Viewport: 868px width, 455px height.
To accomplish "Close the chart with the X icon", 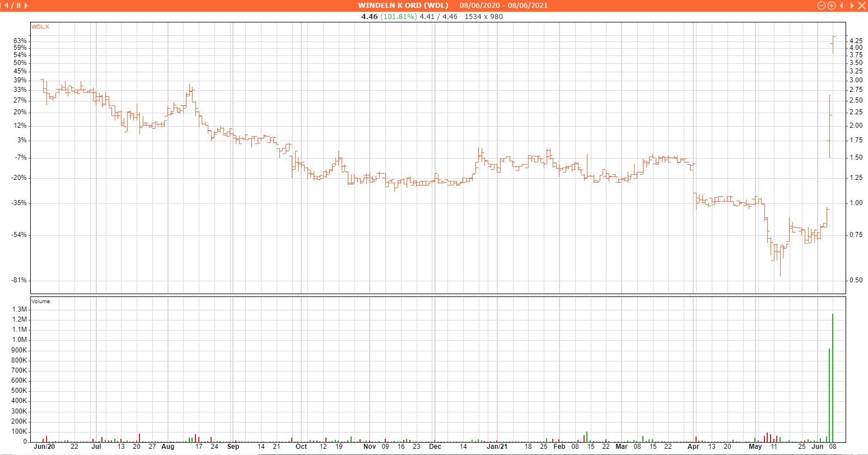I will (x=862, y=5).
